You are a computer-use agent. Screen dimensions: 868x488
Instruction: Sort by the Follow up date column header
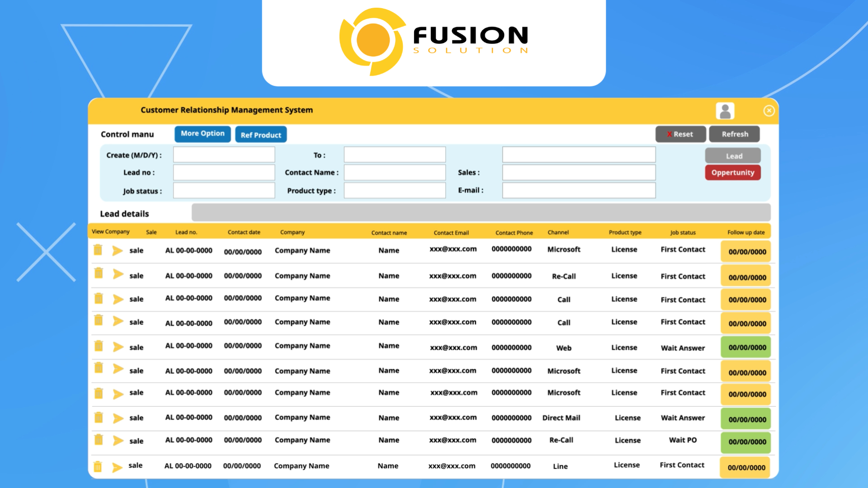click(x=746, y=232)
